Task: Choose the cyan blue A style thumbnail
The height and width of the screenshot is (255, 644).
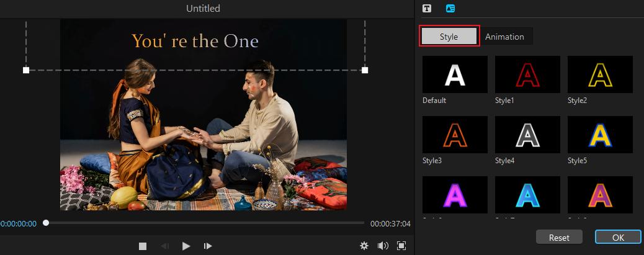Action: [527, 195]
